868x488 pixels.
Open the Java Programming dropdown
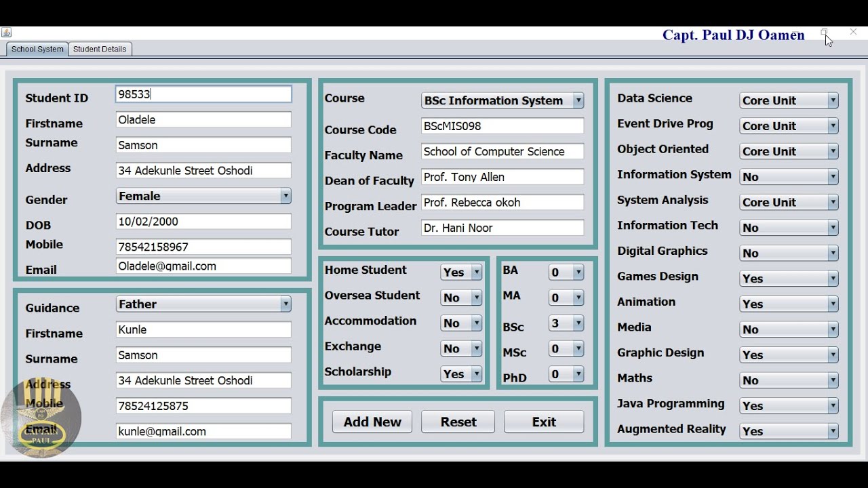coord(789,405)
